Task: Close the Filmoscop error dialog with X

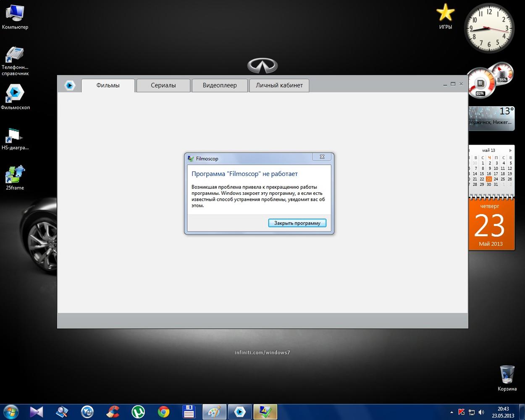Action: (x=322, y=157)
